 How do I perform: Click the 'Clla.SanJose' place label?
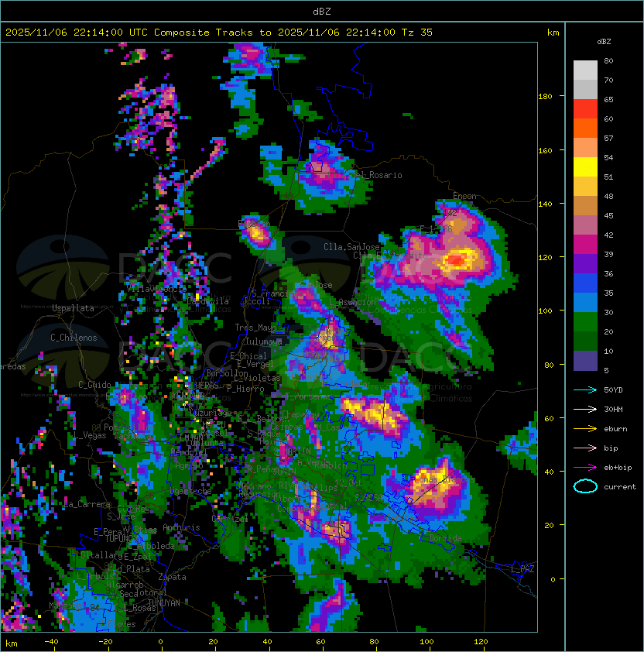351,246
